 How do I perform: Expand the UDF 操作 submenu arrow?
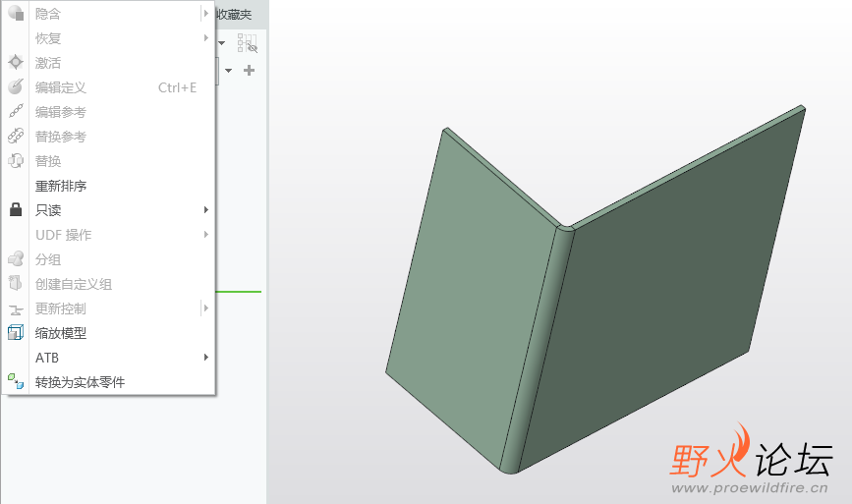coord(206,234)
